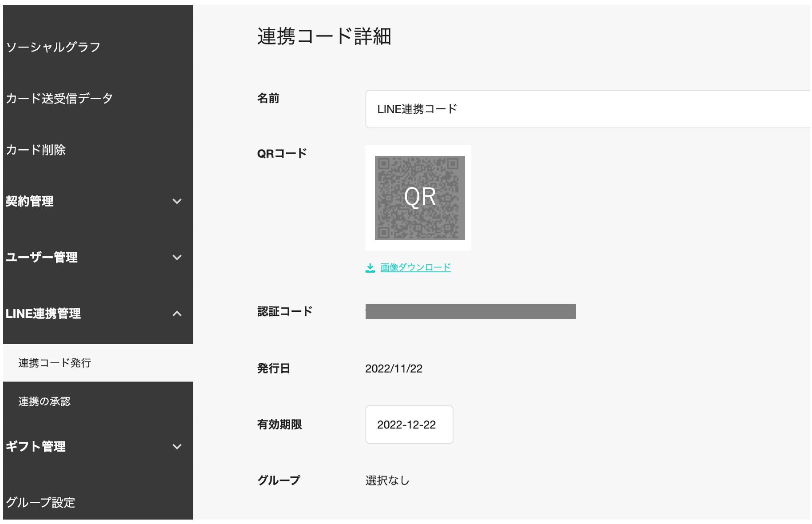Click the 発行日 value 2022/11/22
Image resolution: width=812 pixels, height=524 pixels.
[x=394, y=369]
